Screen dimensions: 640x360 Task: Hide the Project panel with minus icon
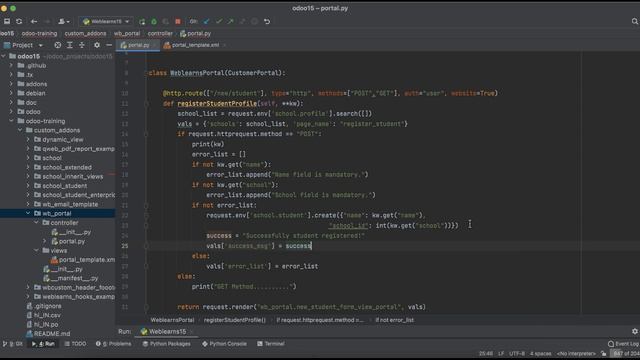pyautogui.click(x=109, y=45)
